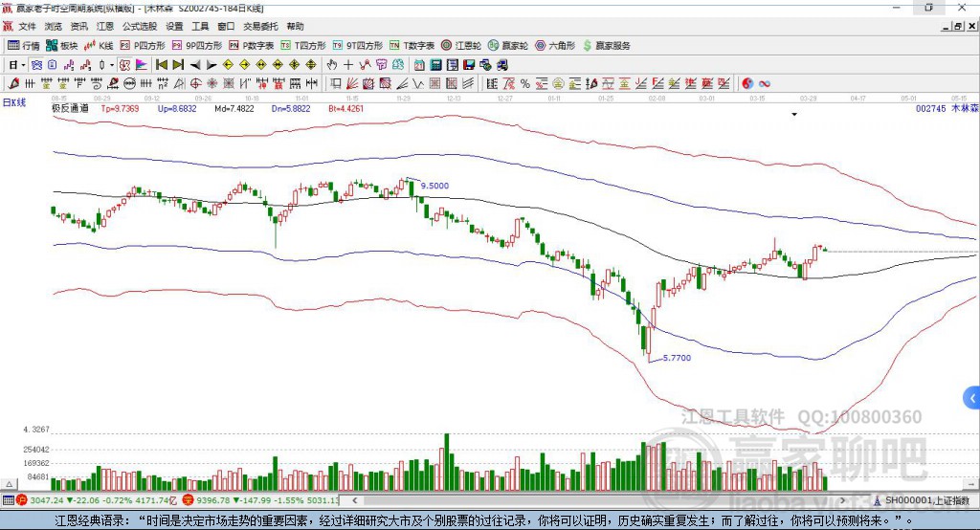Image resolution: width=980 pixels, height=530 pixels.
Task: Select the percent % tool
Action: (x=525, y=83)
